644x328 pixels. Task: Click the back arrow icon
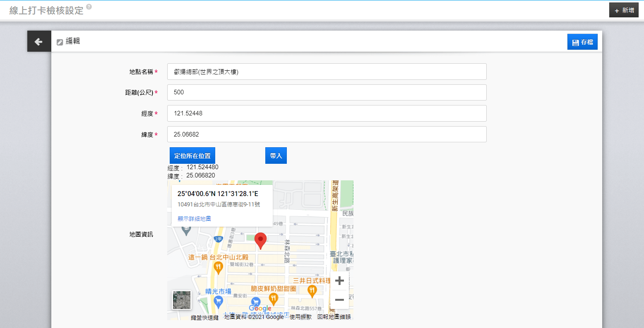[39, 41]
